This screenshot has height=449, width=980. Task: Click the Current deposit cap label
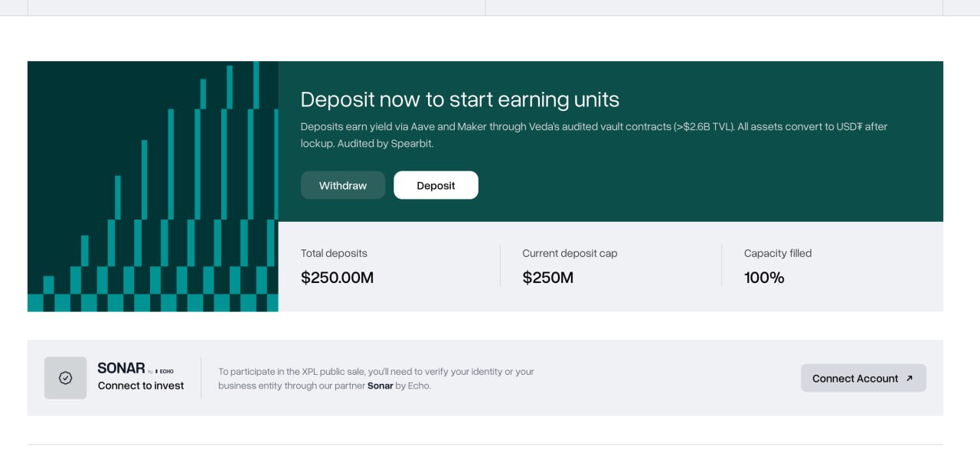pos(570,253)
